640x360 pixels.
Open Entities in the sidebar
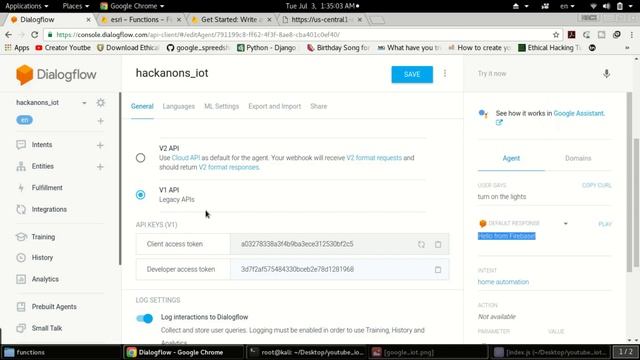(x=42, y=167)
